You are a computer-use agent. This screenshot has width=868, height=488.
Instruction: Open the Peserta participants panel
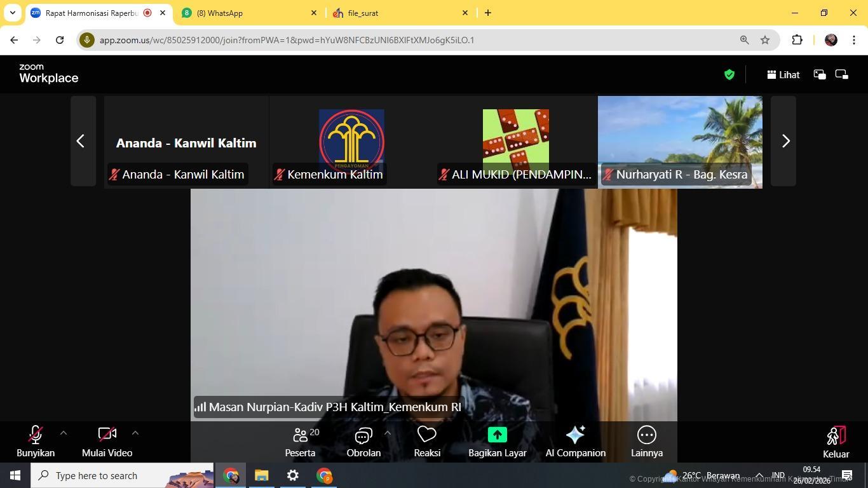pos(299,442)
